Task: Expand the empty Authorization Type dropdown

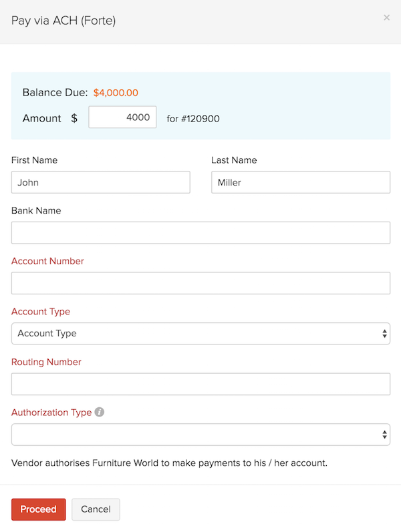Action: tap(200, 435)
